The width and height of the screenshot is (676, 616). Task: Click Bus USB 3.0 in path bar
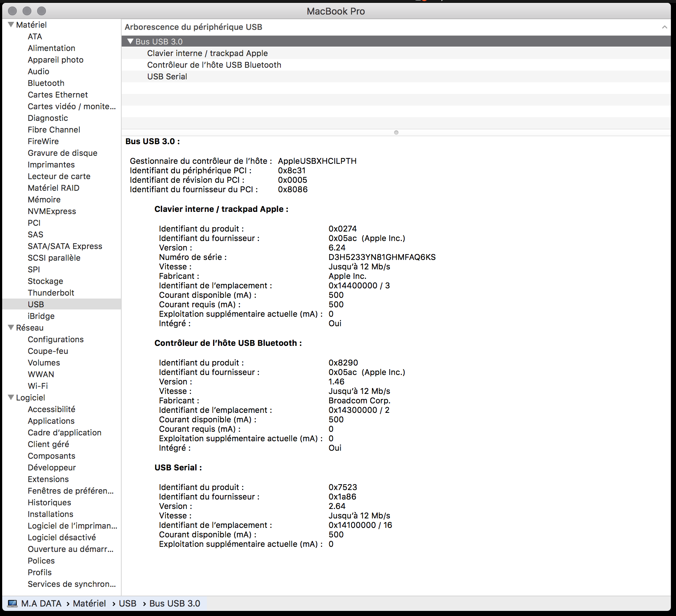(175, 603)
